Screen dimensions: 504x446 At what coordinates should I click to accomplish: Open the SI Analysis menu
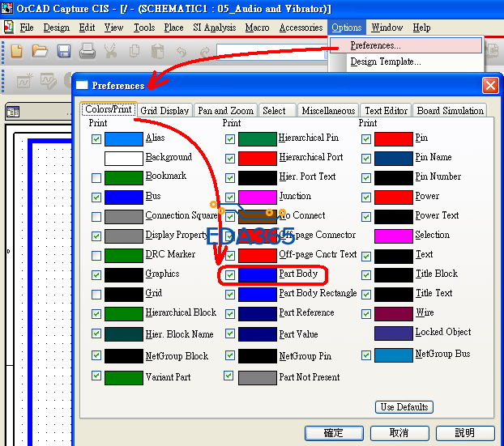(x=215, y=28)
